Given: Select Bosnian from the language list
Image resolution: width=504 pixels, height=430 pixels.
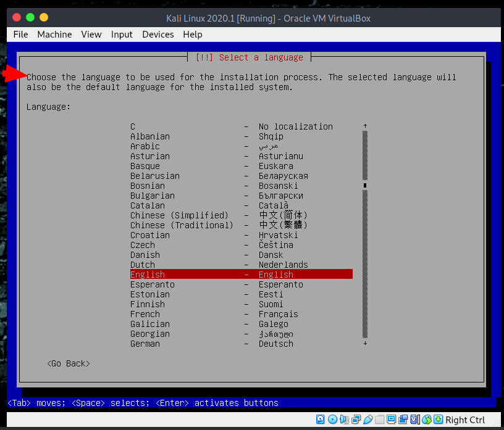Looking at the screenshot, I should click(241, 186).
